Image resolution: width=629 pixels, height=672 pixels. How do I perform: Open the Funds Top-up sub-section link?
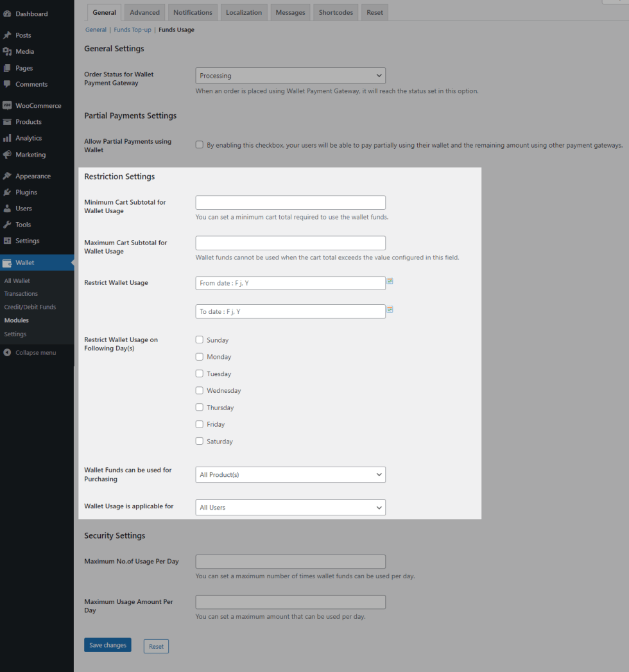[132, 30]
